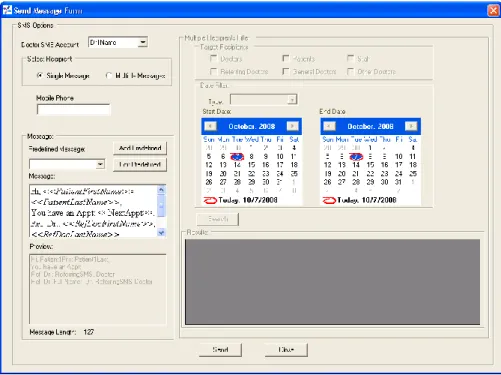Select day 10 in the Start Date calendar
This screenshot has height=375, width=501.
(x=280, y=156)
